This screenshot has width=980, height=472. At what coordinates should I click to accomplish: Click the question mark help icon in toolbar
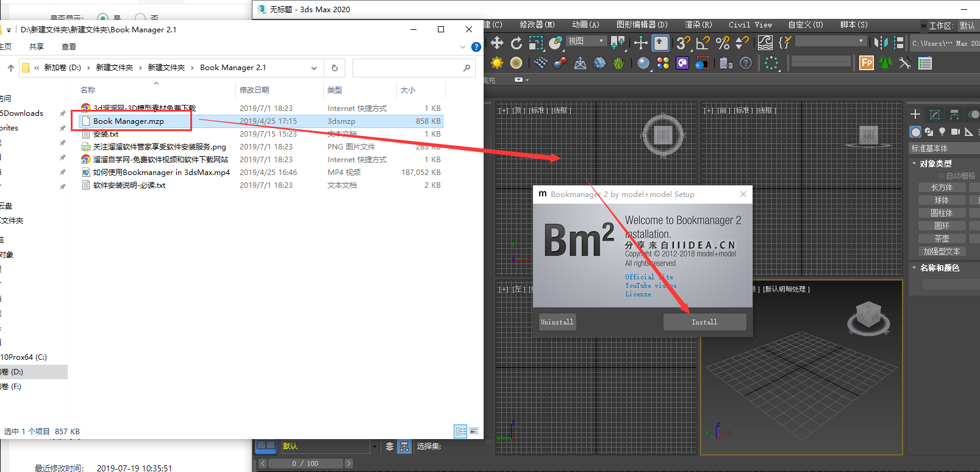pos(746,63)
